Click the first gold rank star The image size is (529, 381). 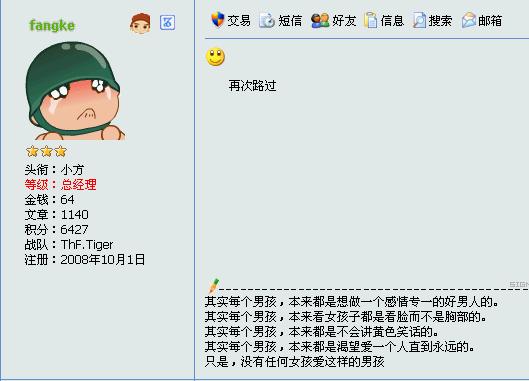click(x=32, y=152)
